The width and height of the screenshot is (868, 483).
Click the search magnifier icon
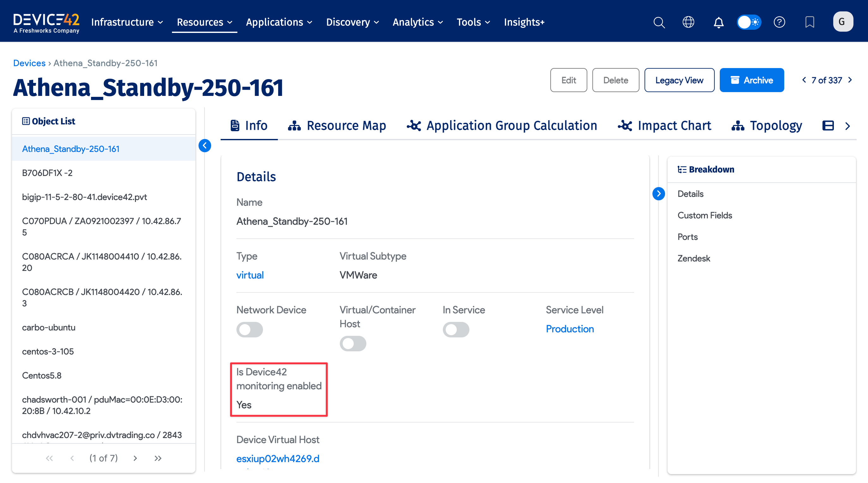click(659, 22)
